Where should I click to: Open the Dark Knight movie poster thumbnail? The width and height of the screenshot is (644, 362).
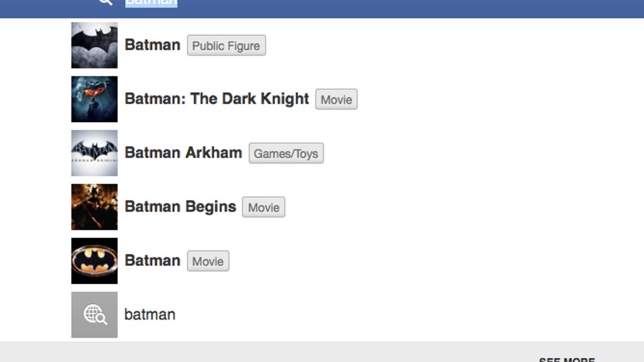pos(94,99)
